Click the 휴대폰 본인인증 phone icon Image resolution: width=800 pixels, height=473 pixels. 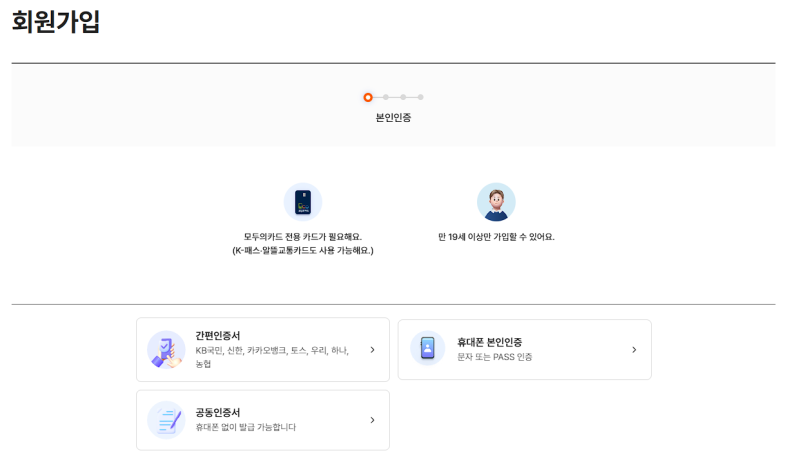pyautogui.click(x=428, y=348)
